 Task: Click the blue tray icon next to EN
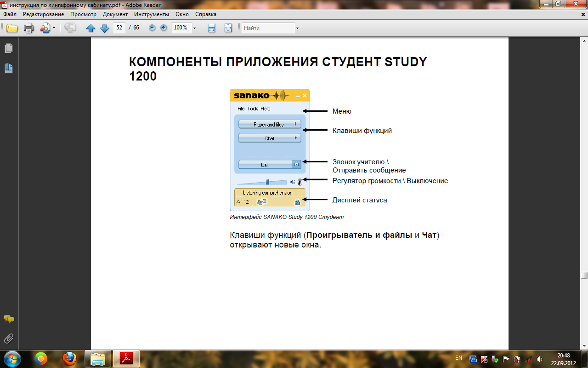click(473, 359)
